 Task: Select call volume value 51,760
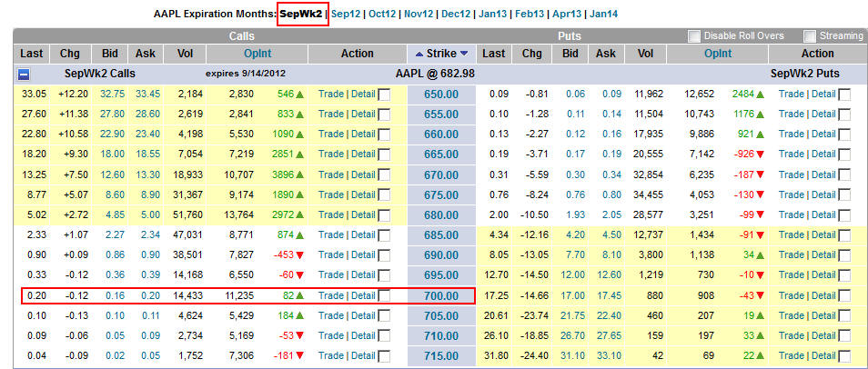coord(187,214)
